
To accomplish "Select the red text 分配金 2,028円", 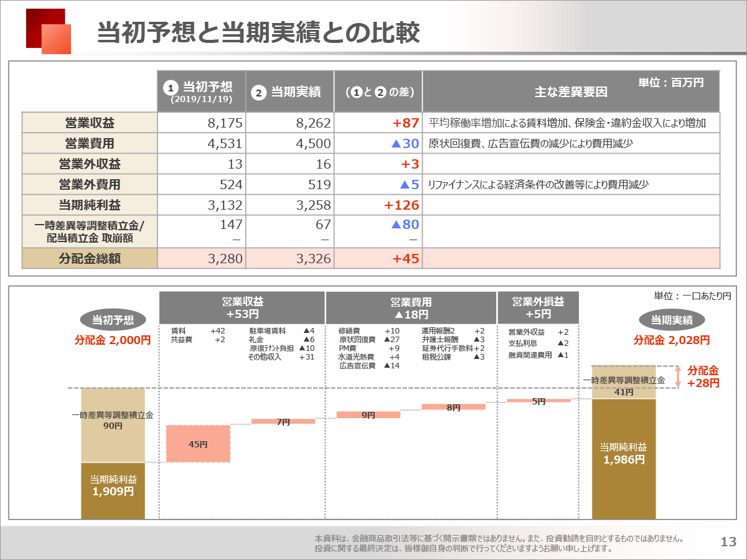I will point(672,340).
